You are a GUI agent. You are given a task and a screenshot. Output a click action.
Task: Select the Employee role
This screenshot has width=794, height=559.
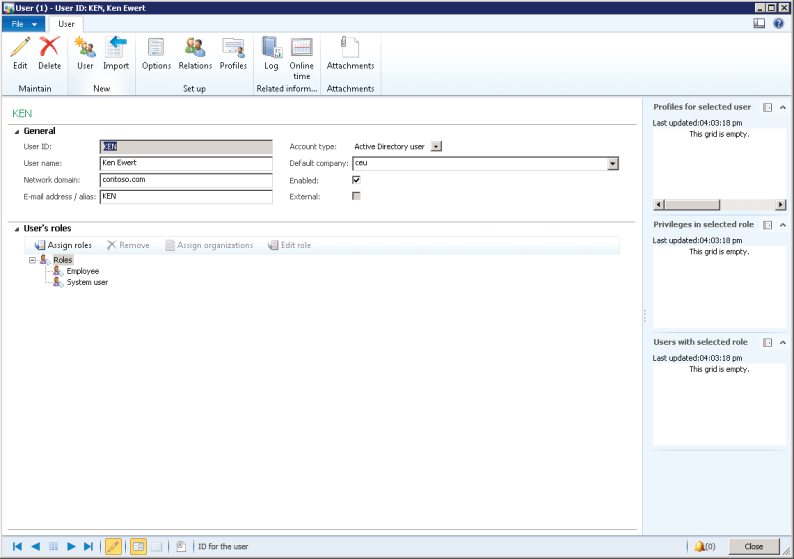click(x=83, y=271)
